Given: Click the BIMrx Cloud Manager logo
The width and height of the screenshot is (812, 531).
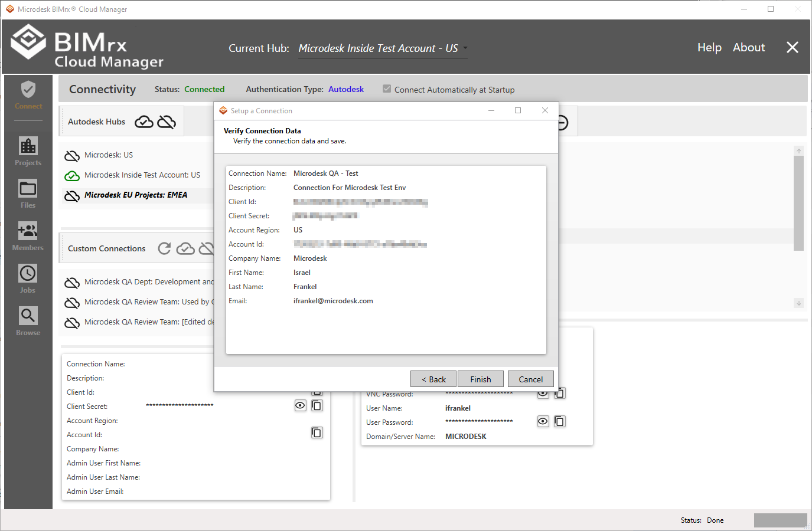Looking at the screenshot, I should point(87,48).
